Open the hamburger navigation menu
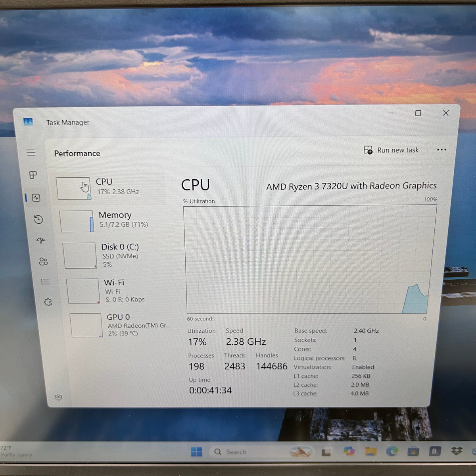476x476 pixels. click(31, 153)
